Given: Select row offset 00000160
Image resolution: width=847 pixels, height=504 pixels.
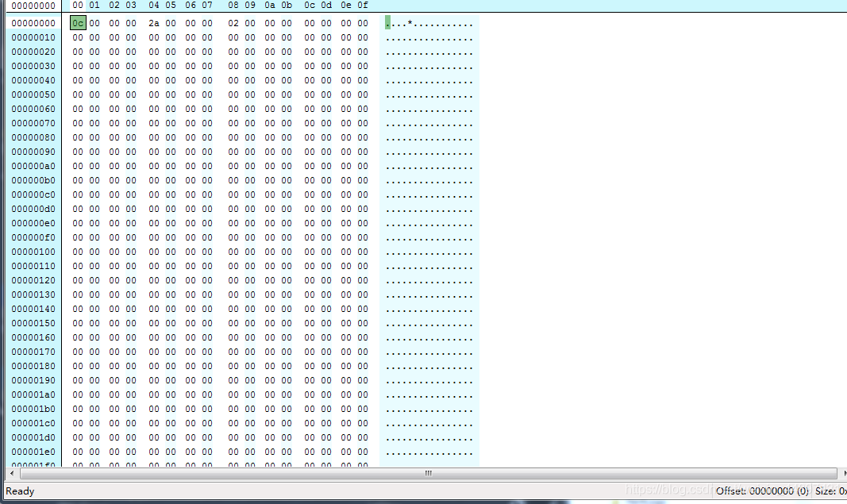Looking at the screenshot, I should pos(33,337).
